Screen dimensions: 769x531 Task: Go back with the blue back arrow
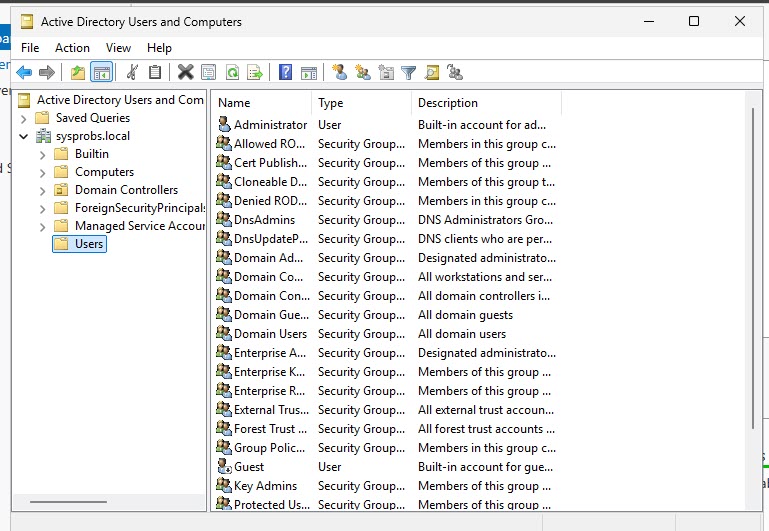[24, 73]
